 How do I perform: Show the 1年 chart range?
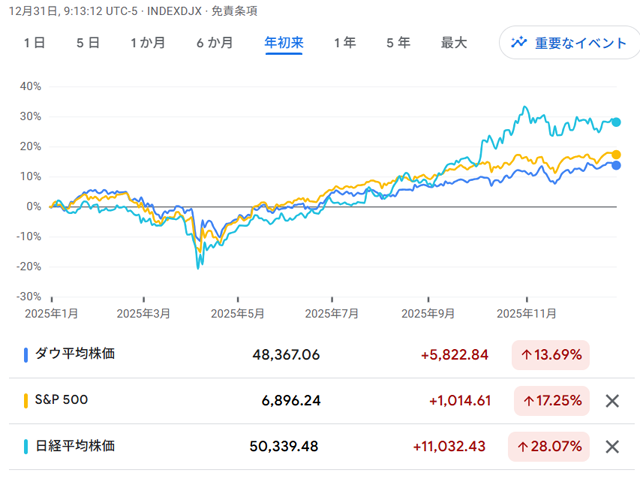344,43
